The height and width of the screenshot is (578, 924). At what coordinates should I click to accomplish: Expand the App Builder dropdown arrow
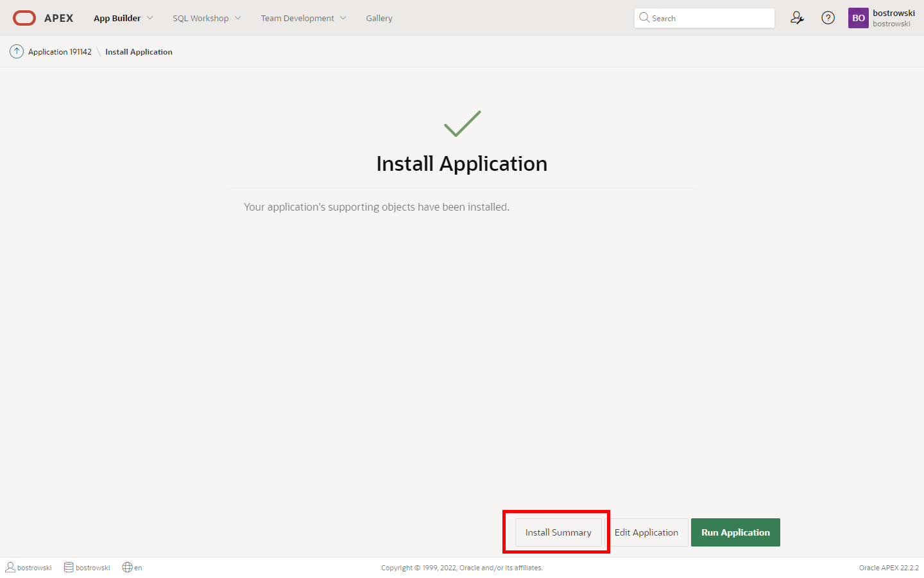150,18
